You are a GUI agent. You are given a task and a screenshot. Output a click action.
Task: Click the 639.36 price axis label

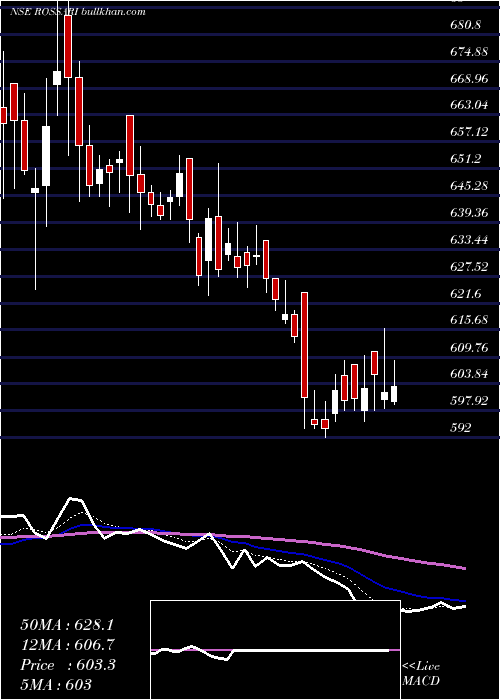tap(469, 212)
